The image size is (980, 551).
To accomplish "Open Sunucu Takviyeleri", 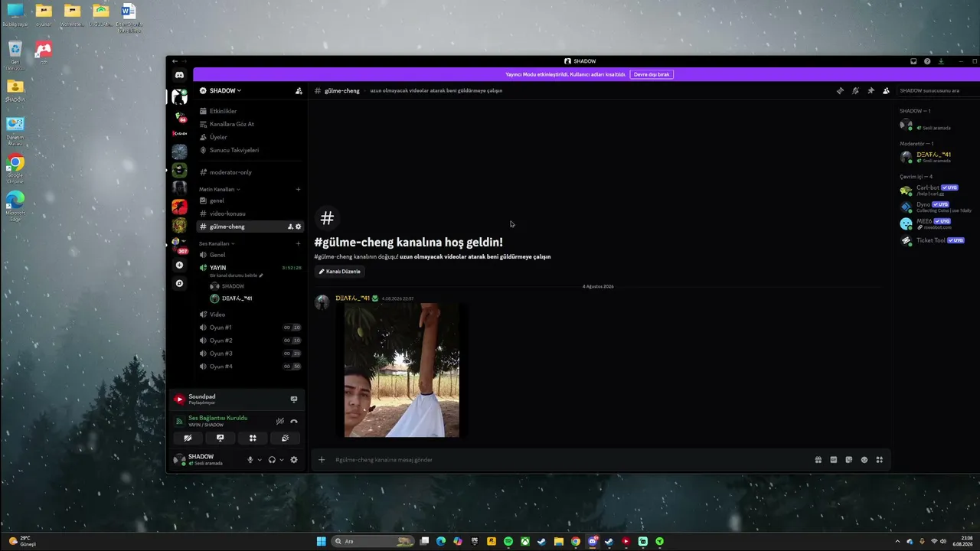I will coord(250,150).
